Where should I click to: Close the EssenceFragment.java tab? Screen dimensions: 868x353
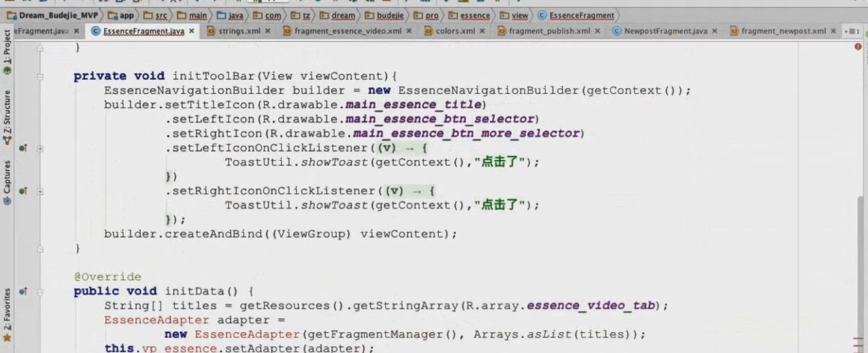click(192, 31)
